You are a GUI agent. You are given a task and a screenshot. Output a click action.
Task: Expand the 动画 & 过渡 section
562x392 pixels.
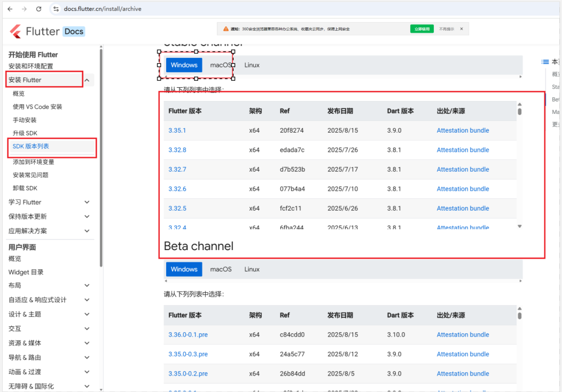pos(87,372)
